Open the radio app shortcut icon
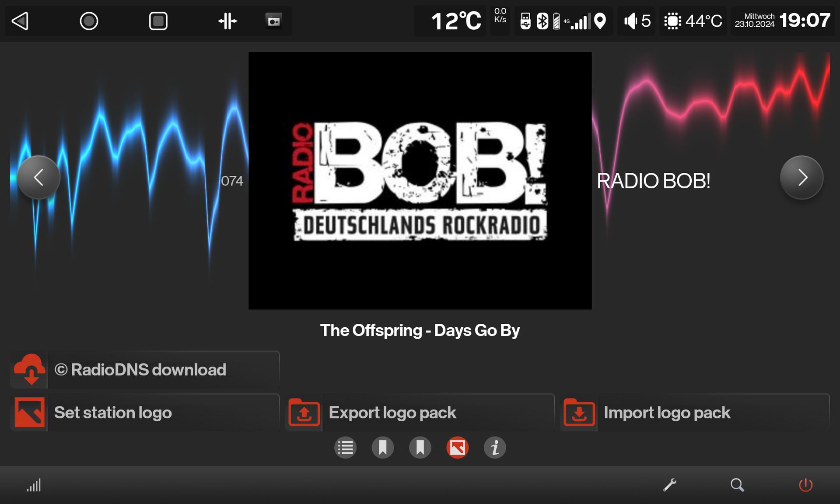 [274, 21]
